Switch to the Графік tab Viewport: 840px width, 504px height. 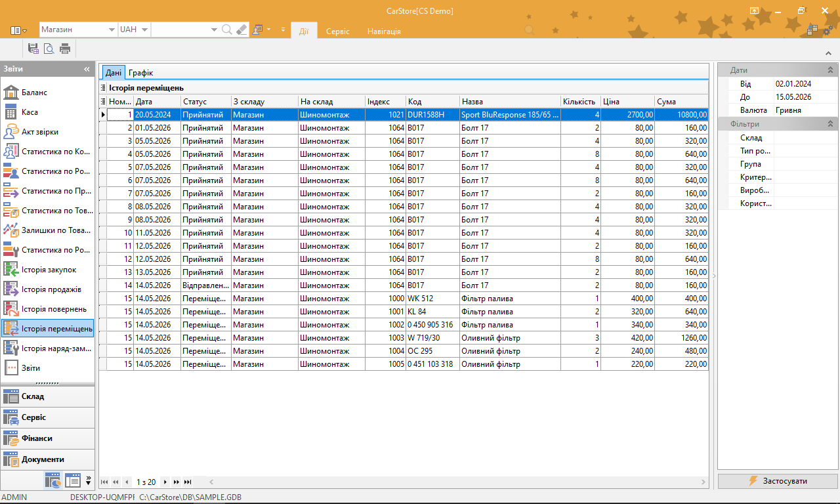pyautogui.click(x=140, y=73)
